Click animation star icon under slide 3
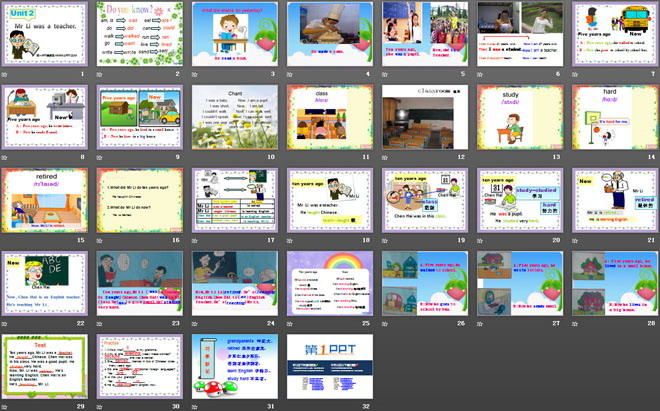Viewport: 660px width, 411px height. pos(195,75)
